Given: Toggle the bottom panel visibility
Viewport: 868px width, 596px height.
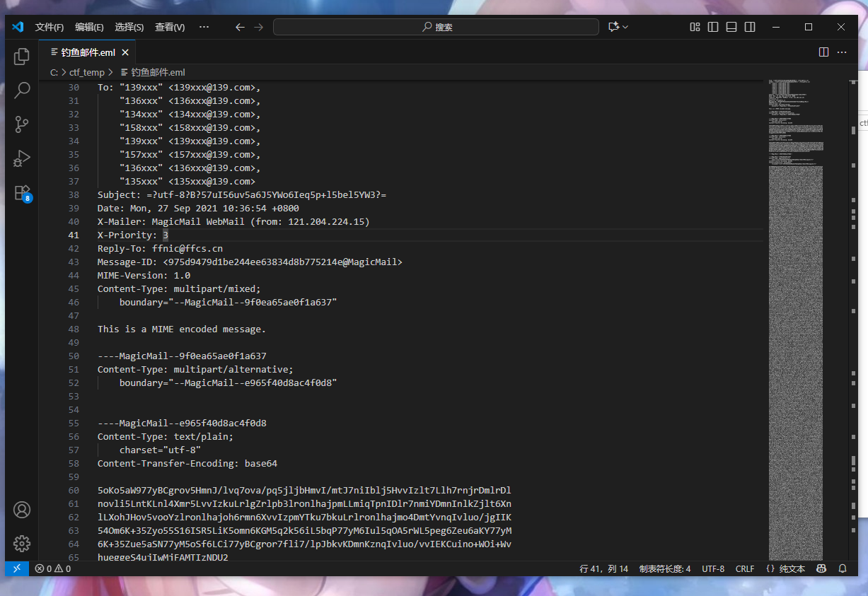Looking at the screenshot, I should tap(731, 27).
